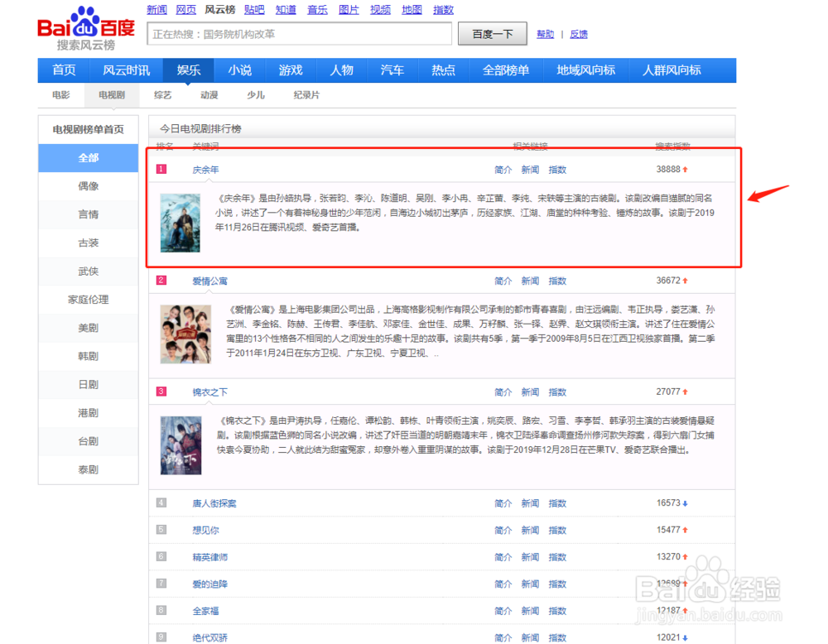Switch to the 电影 sub-tab
The height and width of the screenshot is (644, 828).
coord(60,95)
